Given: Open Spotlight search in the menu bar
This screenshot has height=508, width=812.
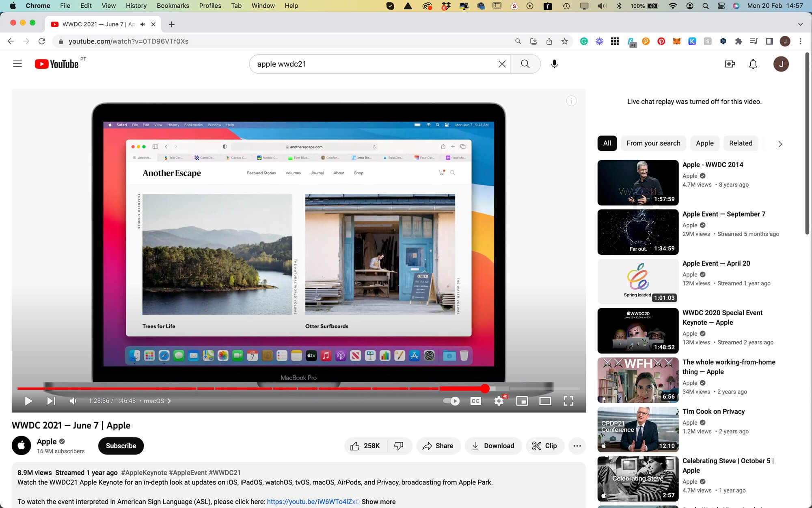Looking at the screenshot, I should click(x=706, y=6).
